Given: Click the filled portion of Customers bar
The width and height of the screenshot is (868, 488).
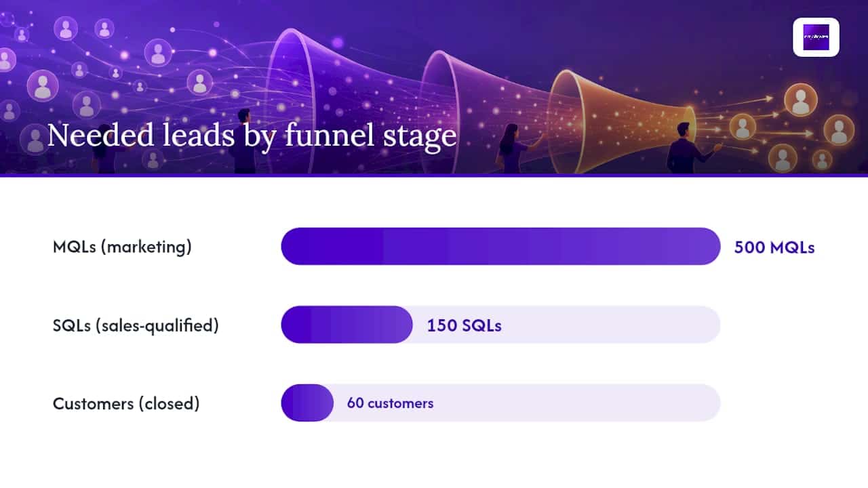Looking at the screenshot, I should (307, 403).
